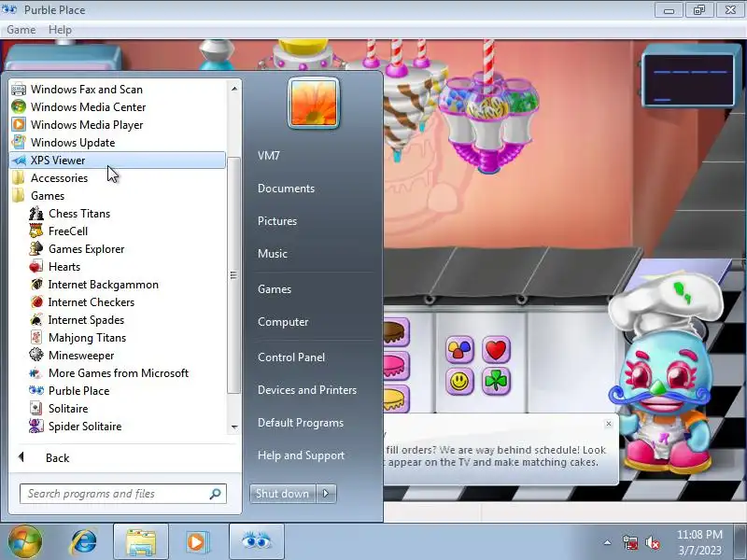Select the green clover decoration button
The width and height of the screenshot is (747, 560).
[x=496, y=381]
